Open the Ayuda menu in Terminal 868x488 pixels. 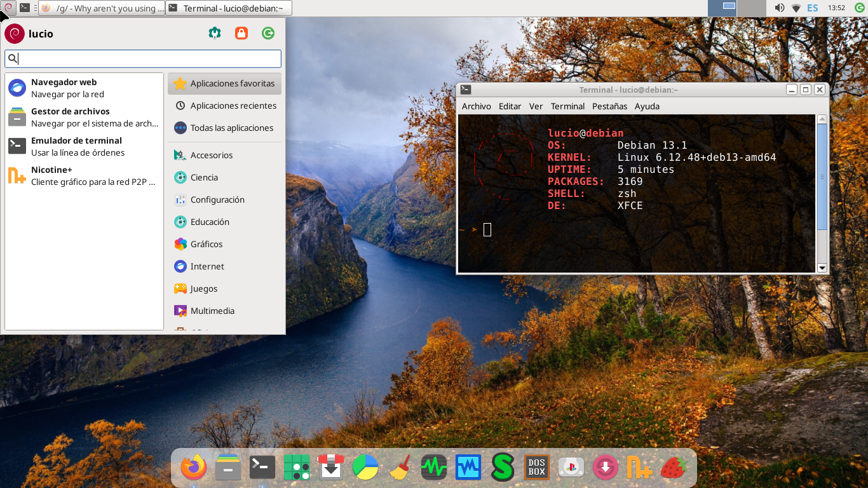648,106
